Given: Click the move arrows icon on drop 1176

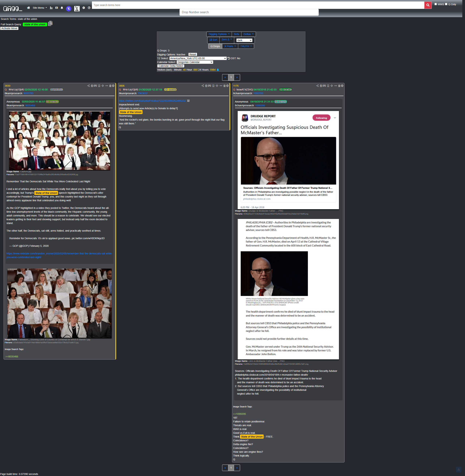Looking at the screenshot, I should (x=332, y=86).
